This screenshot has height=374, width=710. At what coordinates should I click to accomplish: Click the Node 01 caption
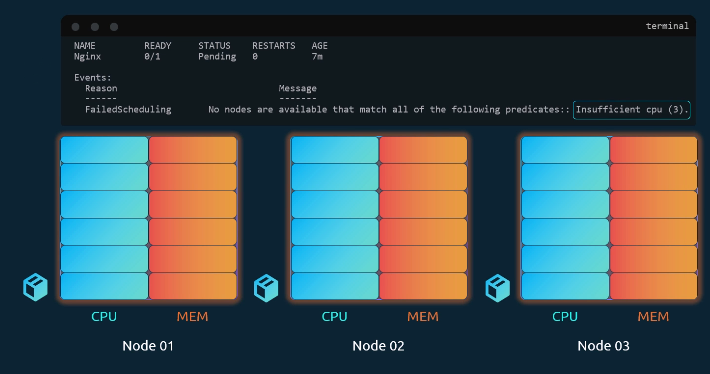click(x=148, y=346)
